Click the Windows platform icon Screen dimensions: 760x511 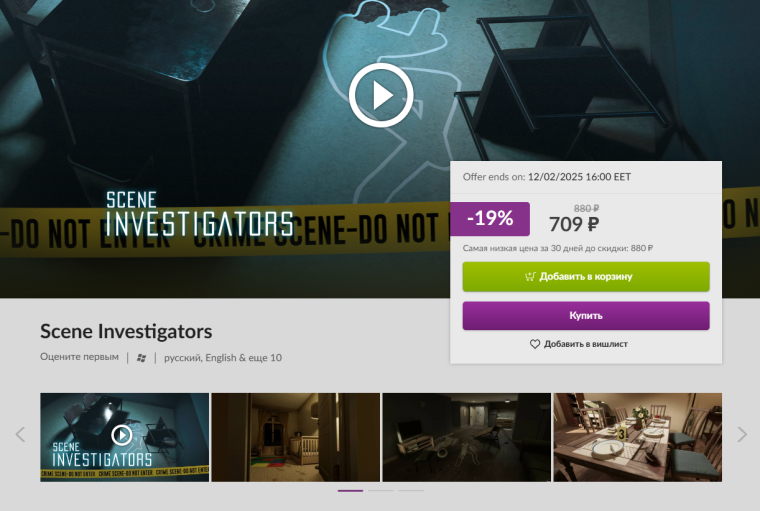pos(142,358)
